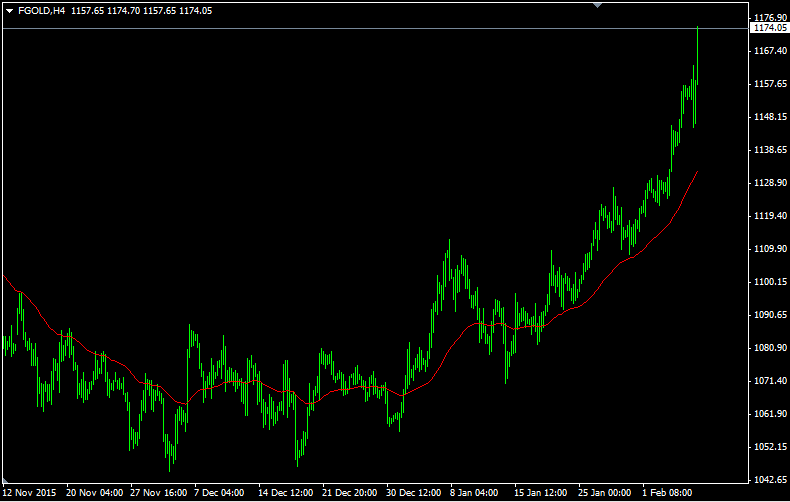This screenshot has height=502, width=790.
Task: Click the 1052.15 price scale label
Action: [x=770, y=447]
